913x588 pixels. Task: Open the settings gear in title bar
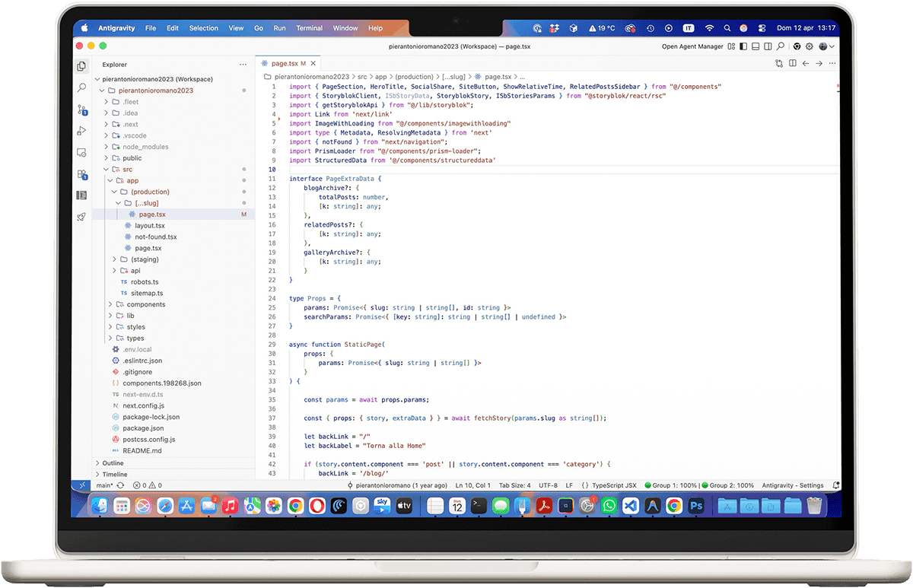point(810,46)
